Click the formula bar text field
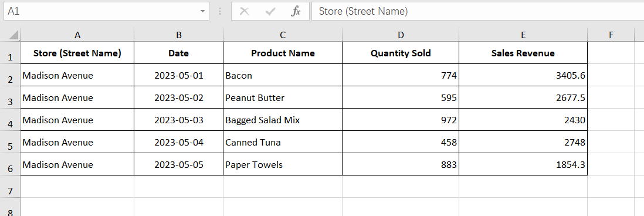The width and height of the screenshot is (644, 216). click(477, 11)
